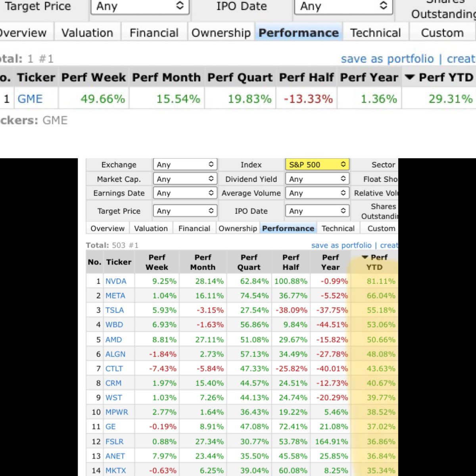Sort by Perf Week in top table
The image size is (476, 476).
93,77
